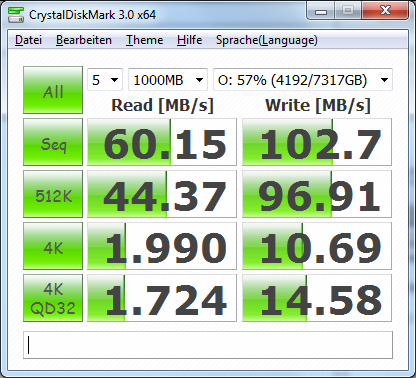The width and height of the screenshot is (416, 378).
Task: Start the 4K QD32 test
Action: pyautogui.click(x=53, y=298)
